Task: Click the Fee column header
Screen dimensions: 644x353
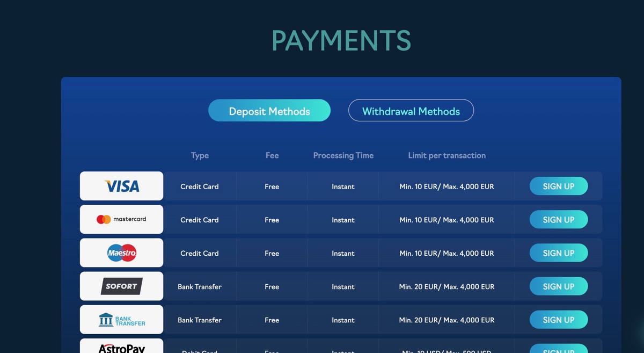Action: click(x=272, y=155)
